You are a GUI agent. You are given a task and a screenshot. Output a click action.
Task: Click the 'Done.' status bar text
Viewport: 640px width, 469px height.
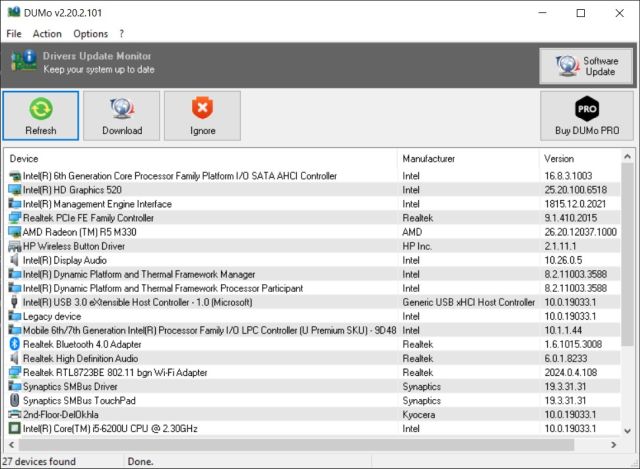(x=140, y=462)
